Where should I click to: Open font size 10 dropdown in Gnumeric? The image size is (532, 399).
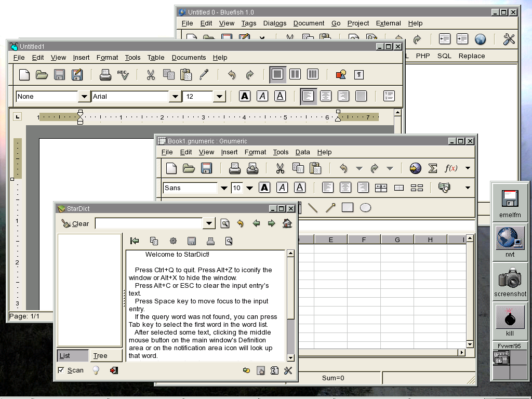pyautogui.click(x=249, y=188)
